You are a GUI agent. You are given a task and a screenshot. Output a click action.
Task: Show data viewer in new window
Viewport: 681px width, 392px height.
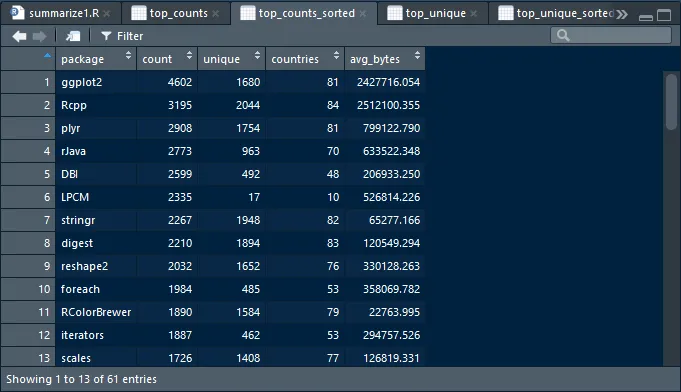[73, 36]
